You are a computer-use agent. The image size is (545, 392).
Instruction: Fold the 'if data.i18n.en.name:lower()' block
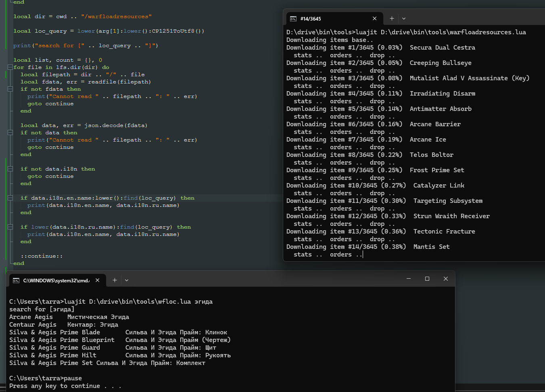10,198
